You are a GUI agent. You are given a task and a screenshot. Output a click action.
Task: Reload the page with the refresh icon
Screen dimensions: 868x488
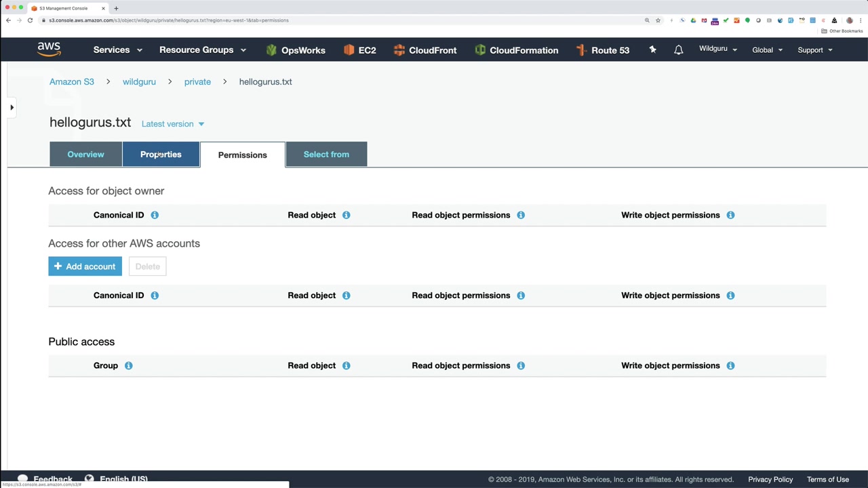[30, 20]
